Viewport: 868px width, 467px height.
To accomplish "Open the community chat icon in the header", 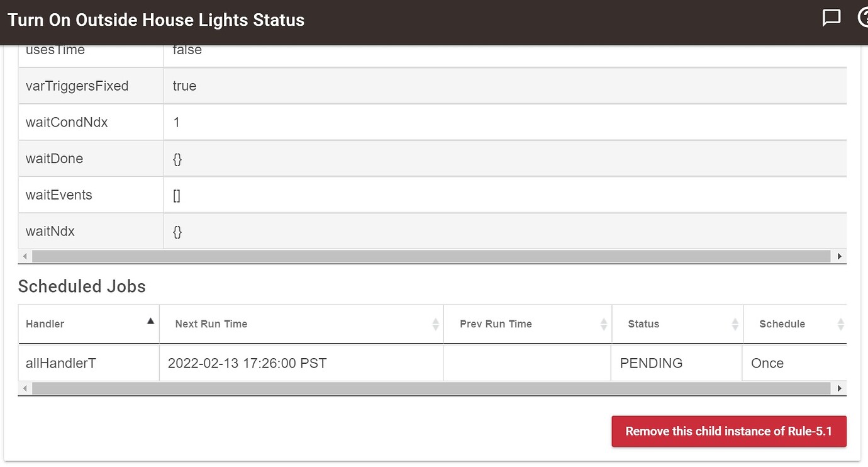I will click(832, 18).
